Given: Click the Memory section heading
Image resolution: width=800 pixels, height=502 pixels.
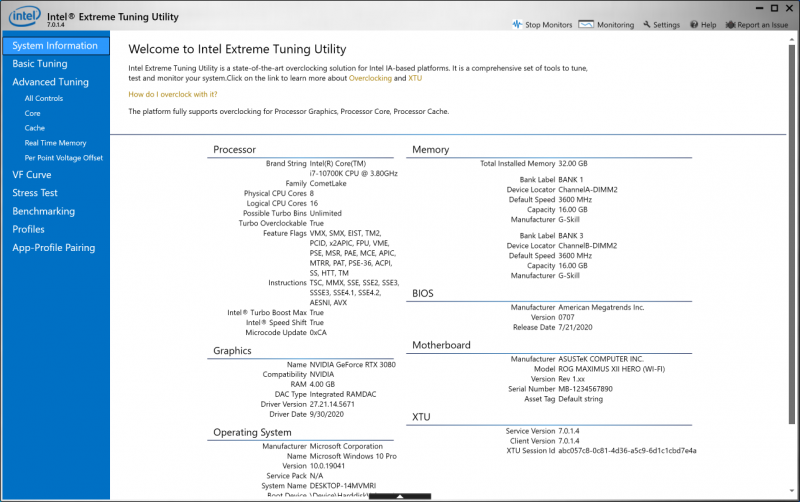Looking at the screenshot, I should [x=431, y=149].
